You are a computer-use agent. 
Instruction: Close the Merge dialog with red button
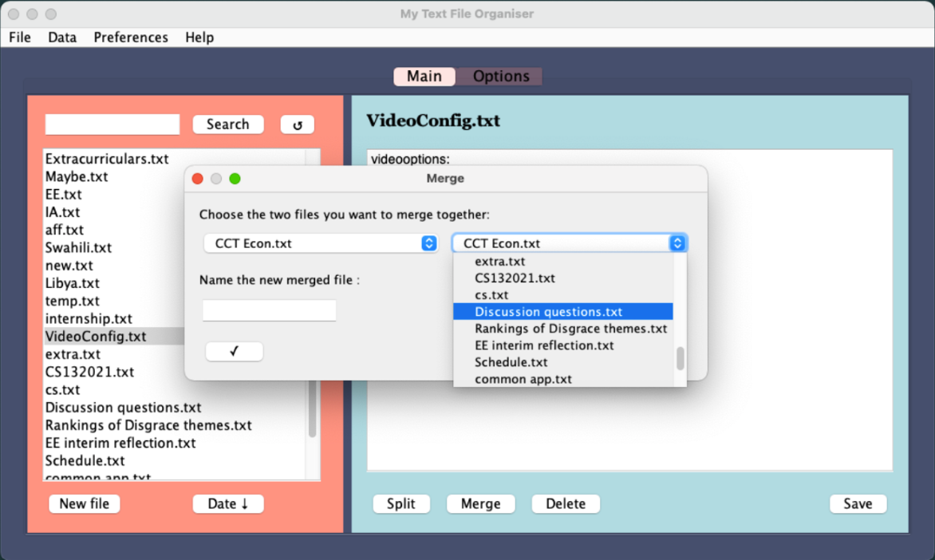click(198, 179)
